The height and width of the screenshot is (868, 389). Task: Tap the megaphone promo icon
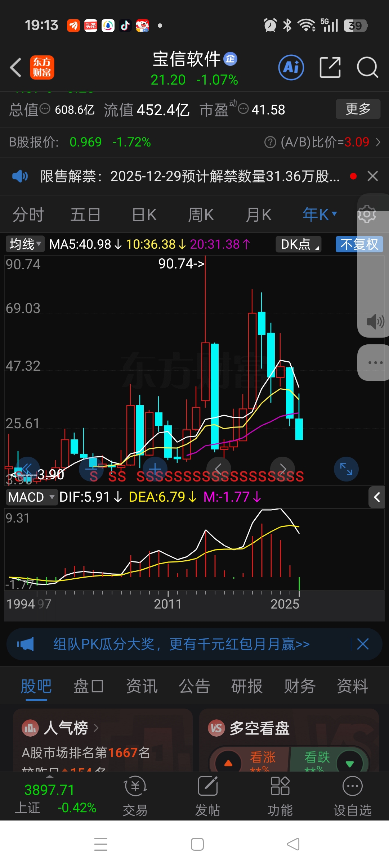pyautogui.click(x=26, y=644)
